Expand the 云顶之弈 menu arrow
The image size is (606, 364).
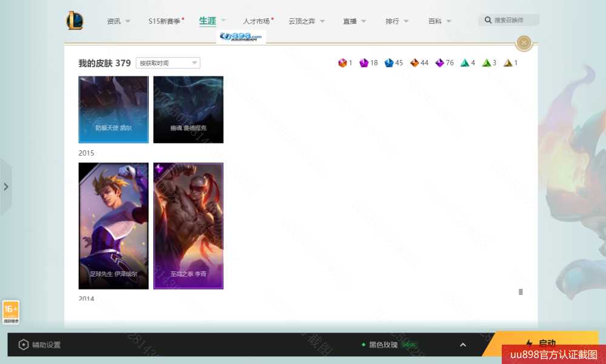coord(322,21)
